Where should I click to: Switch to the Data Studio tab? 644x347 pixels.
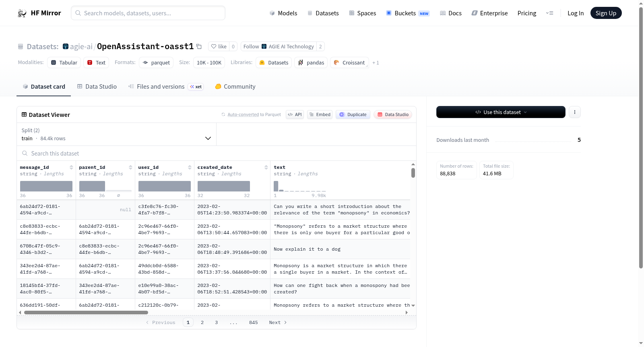point(97,86)
